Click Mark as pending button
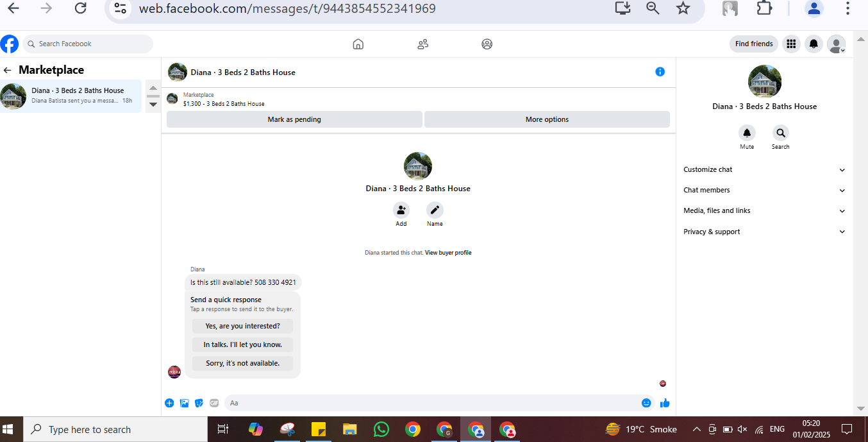 coord(294,119)
